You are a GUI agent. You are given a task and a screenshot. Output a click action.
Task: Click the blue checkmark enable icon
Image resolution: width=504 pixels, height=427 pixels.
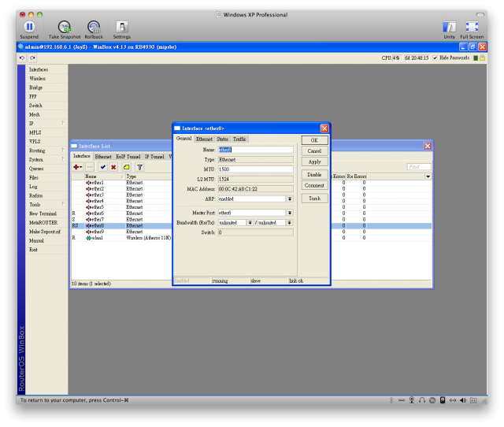pos(103,167)
